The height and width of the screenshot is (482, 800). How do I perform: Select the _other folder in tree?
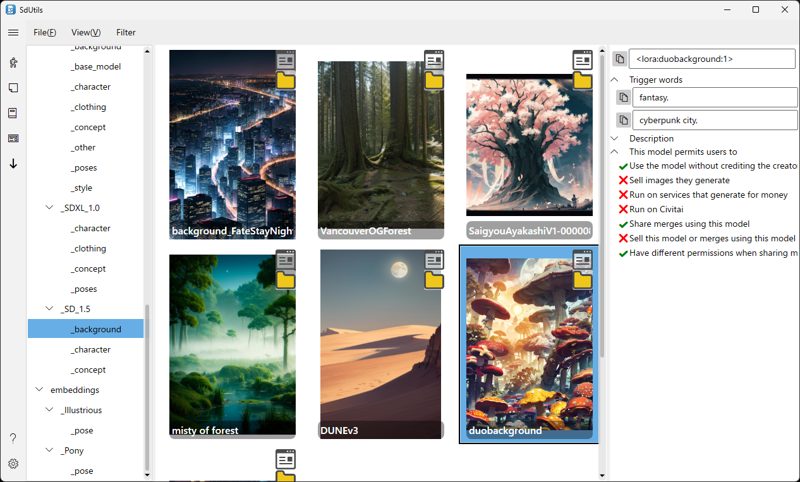83,147
